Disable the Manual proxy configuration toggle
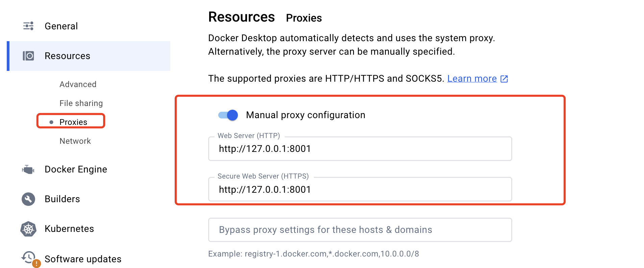644x268 pixels. click(x=228, y=115)
